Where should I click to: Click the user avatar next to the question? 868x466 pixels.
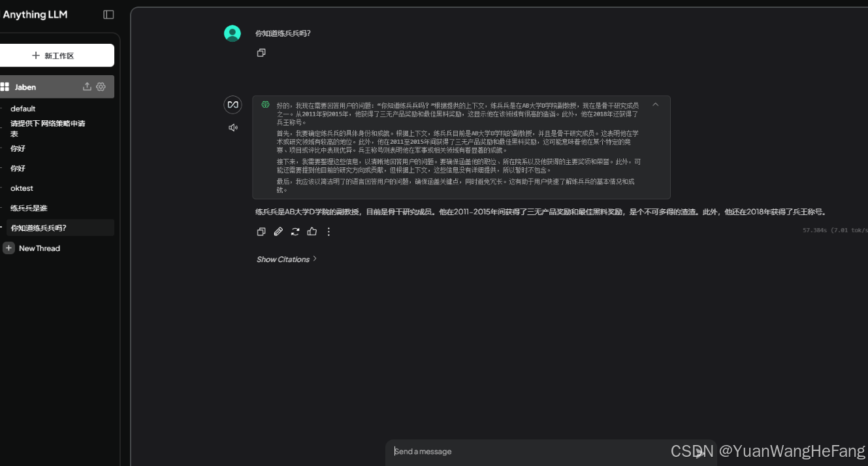[x=233, y=33]
